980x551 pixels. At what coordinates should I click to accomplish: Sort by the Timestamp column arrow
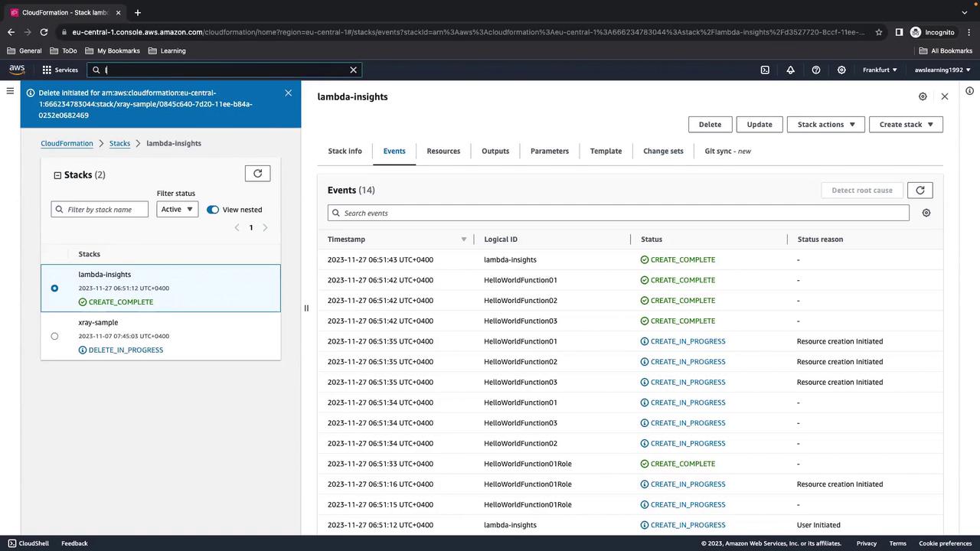tap(463, 240)
